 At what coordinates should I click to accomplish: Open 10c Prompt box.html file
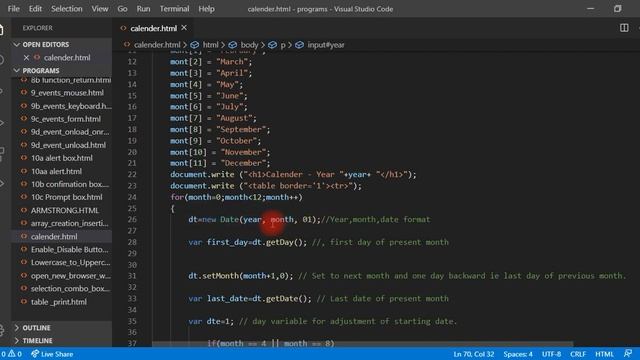(67, 197)
